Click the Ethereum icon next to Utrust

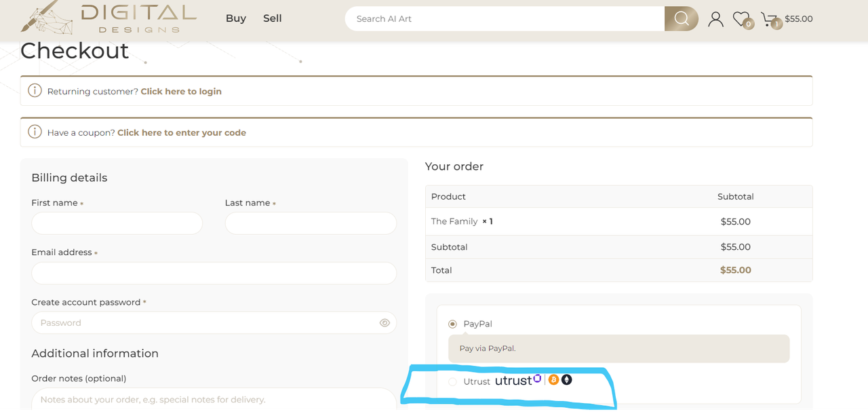pyautogui.click(x=567, y=379)
